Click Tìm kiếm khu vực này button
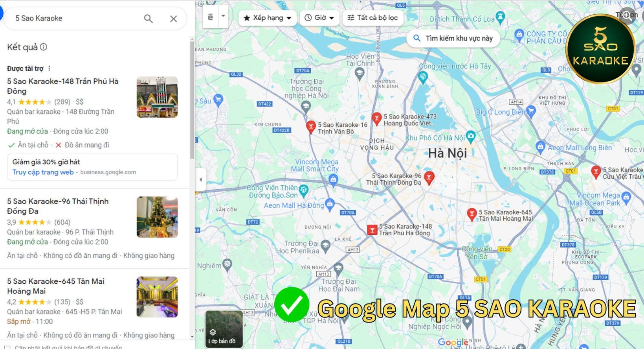 point(453,38)
